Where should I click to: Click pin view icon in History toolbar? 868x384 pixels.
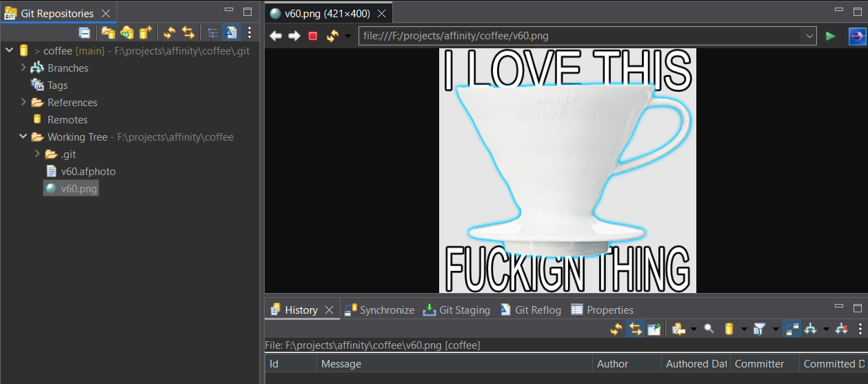click(x=654, y=330)
